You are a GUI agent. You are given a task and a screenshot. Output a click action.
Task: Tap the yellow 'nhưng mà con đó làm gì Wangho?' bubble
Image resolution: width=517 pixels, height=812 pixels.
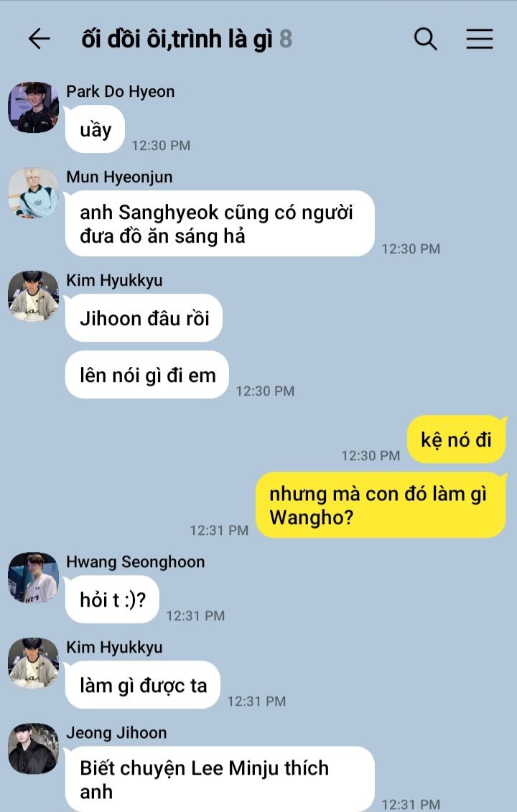click(381, 505)
